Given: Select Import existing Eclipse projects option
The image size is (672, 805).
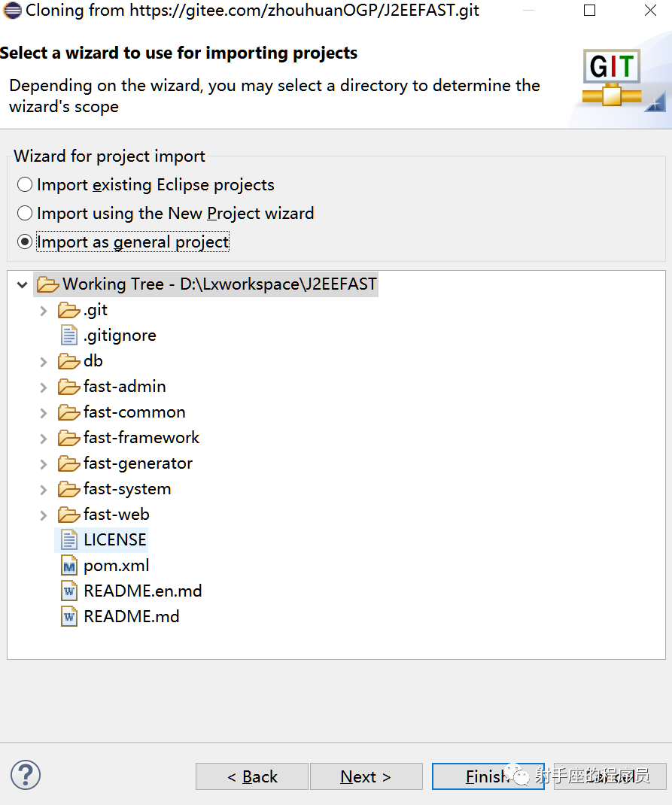Looking at the screenshot, I should (x=26, y=185).
